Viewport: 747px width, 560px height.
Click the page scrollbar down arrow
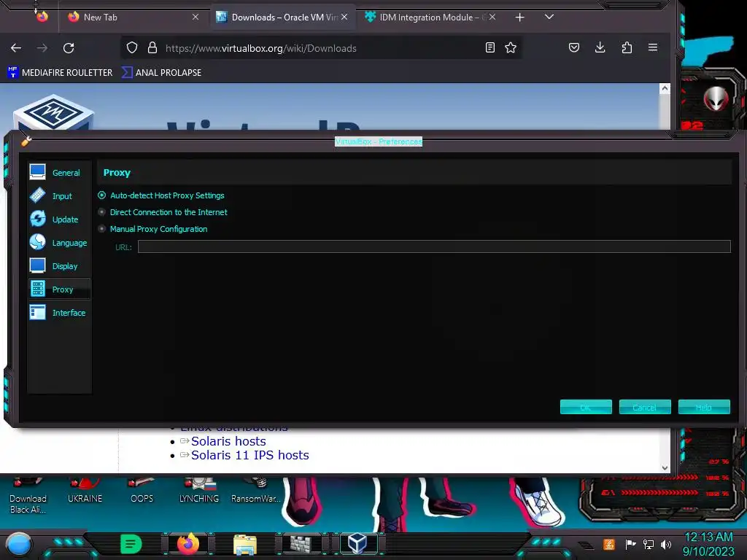665,467
